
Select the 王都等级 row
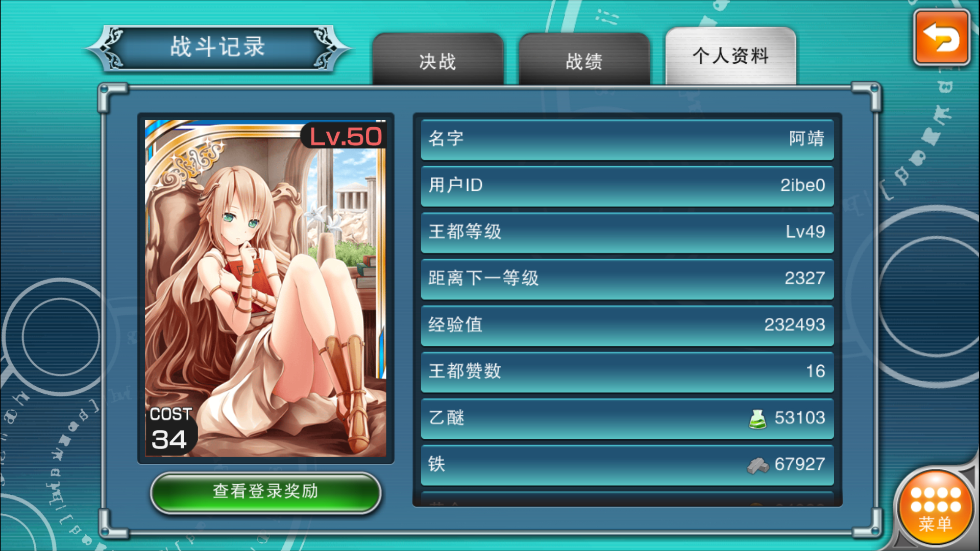pyautogui.click(x=627, y=232)
